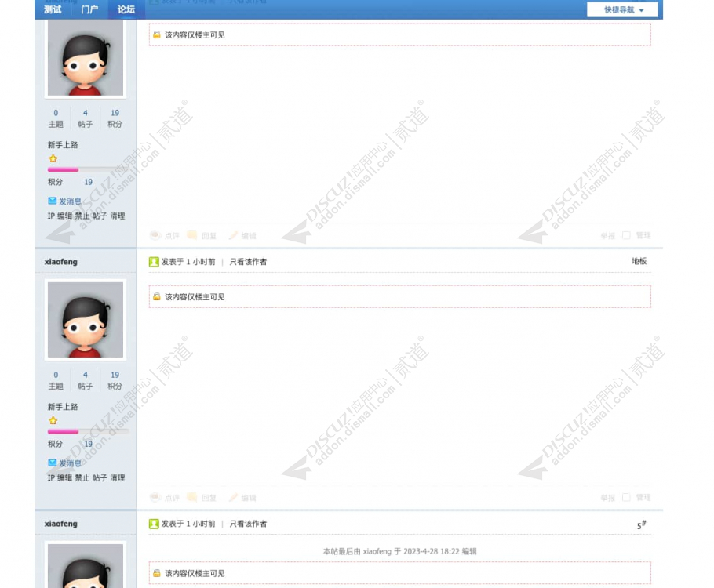The height and width of the screenshot is (588, 714).
Task: Click the star rank icon in 地板 post sidebar
Action: pyautogui.click(x=53, y=420)
